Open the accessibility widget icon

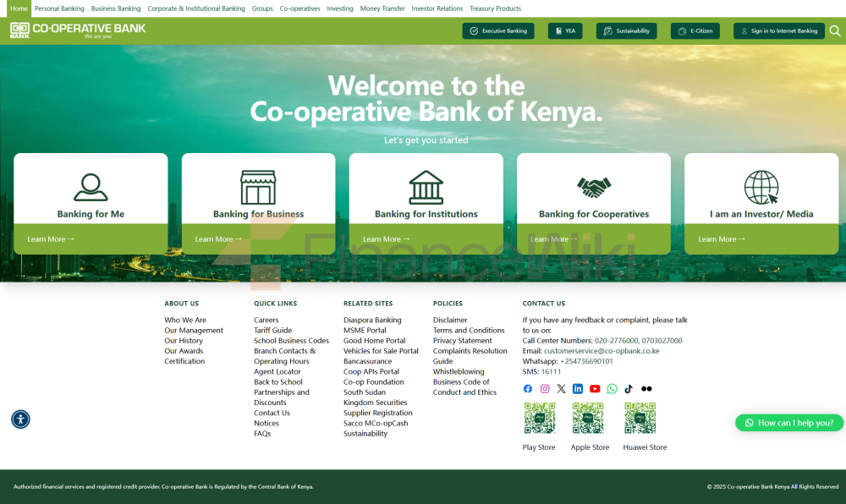coord(20,419)
